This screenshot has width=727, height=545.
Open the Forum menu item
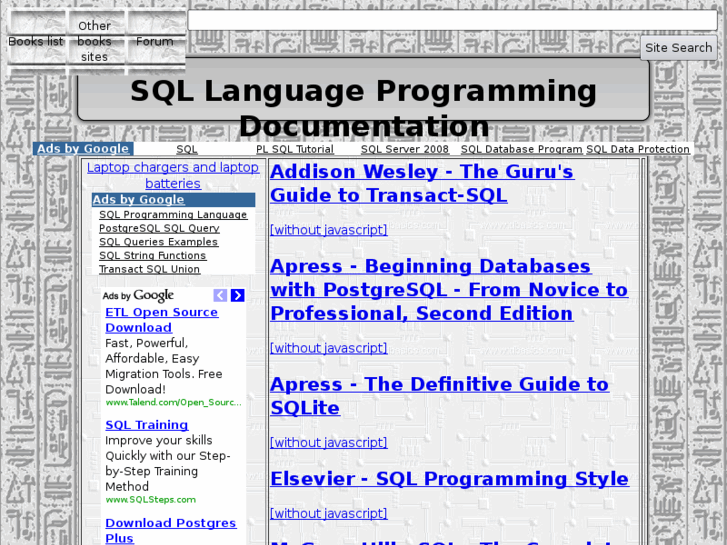(x=154, y=41)
